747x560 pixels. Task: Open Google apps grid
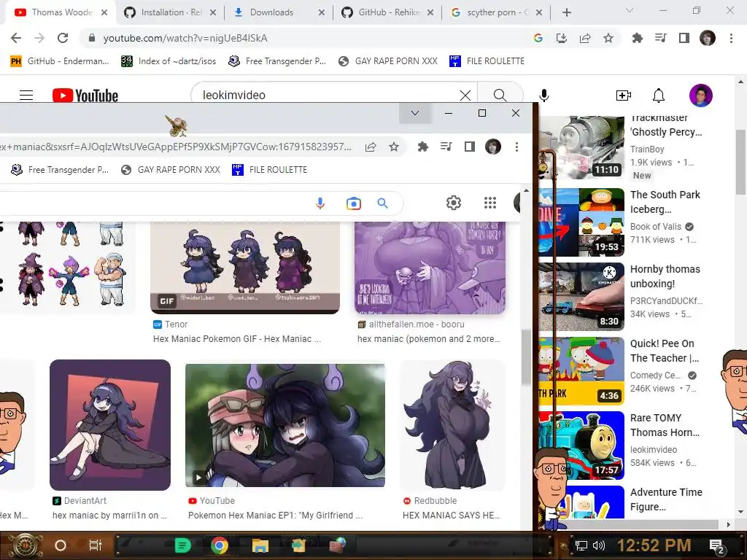(x=490, y=203)
